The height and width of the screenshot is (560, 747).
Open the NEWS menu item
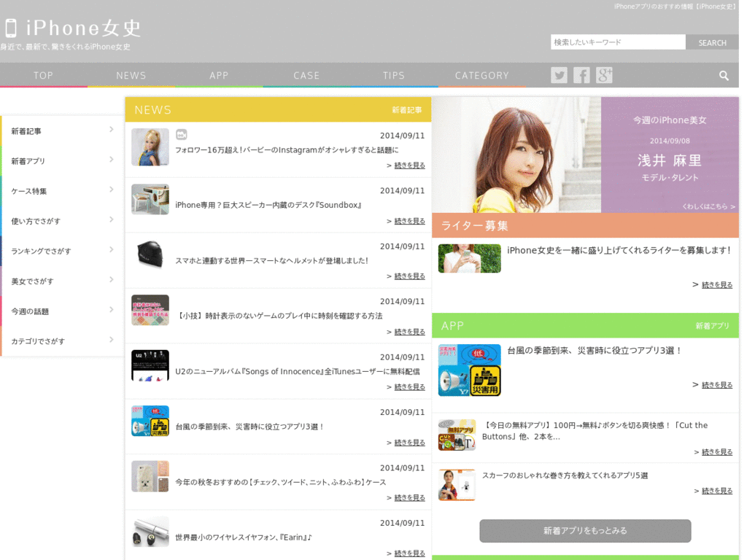click(131, 75)
